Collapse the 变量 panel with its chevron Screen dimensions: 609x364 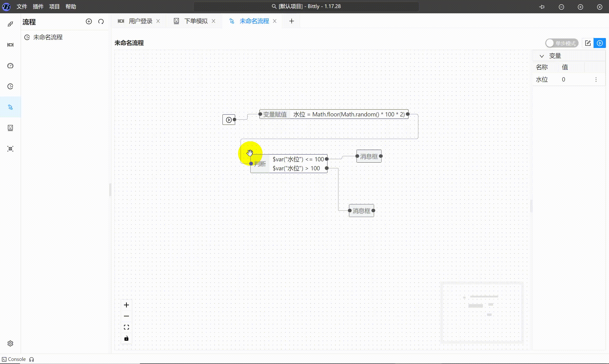(542, 56)
